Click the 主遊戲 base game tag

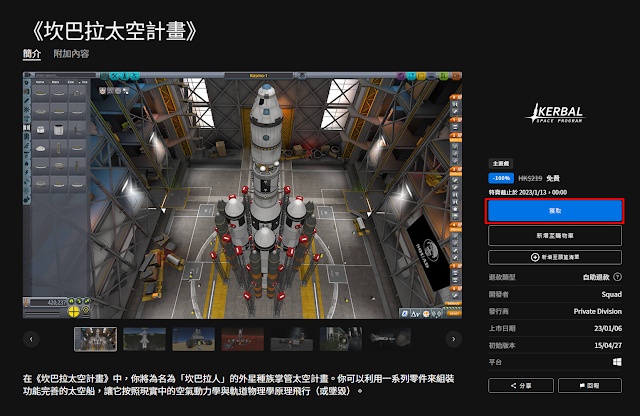[x=501, y=163]
